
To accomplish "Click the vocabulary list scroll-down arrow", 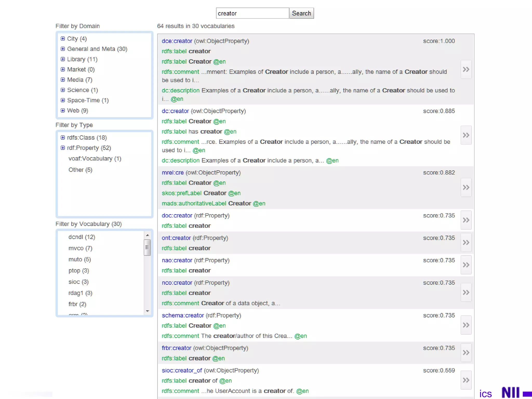I will [147, 311].
